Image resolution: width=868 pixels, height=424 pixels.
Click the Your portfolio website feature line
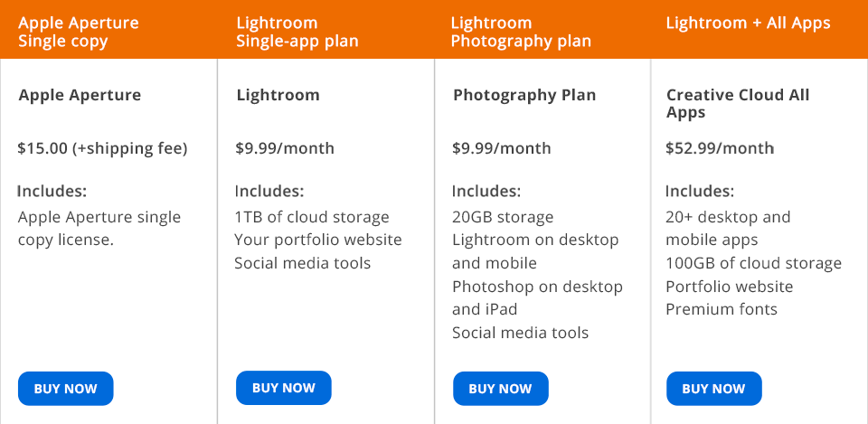pos(318,240)
